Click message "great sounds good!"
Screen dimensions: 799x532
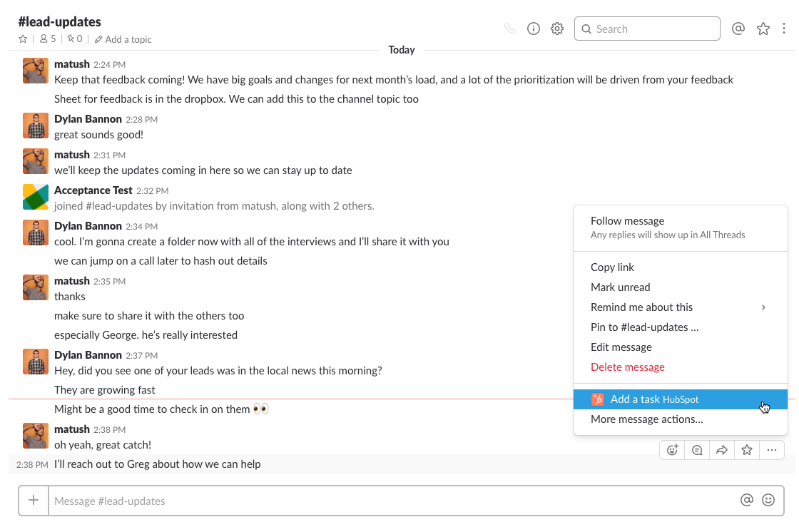click(99, 135)
